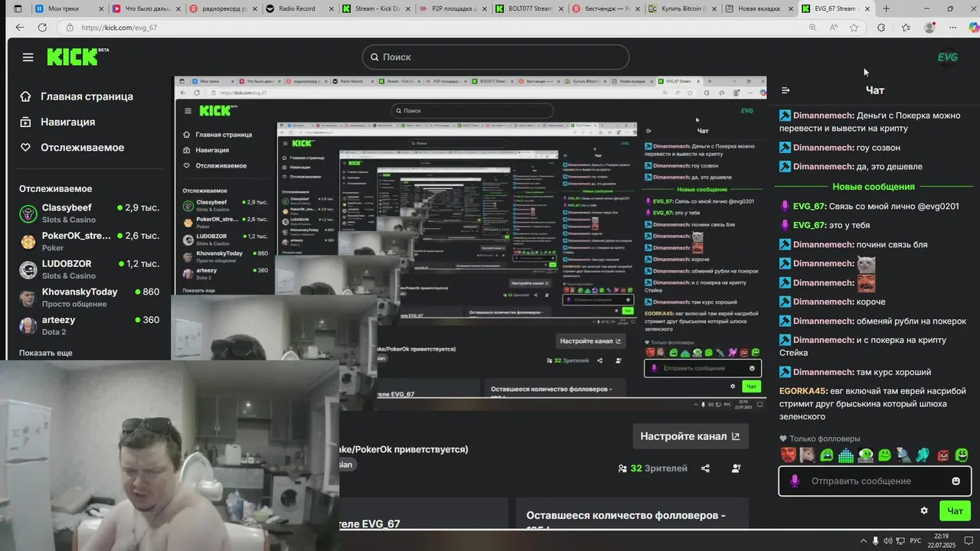Jump to Новые сообщения divider
This screenshot has height=551, width=980.
click(874, 187)
